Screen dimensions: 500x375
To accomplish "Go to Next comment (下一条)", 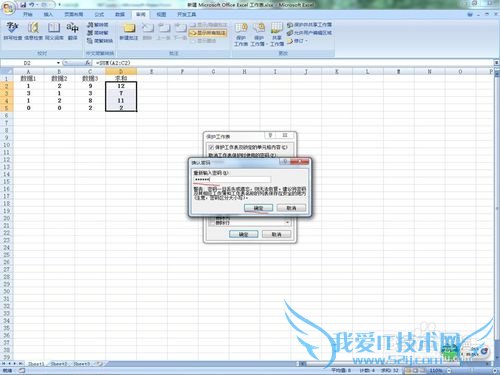I will (x=180, y=31).
